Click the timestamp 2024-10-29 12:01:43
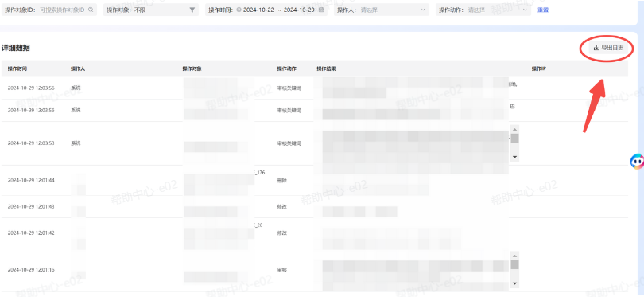 click(31, 206)
